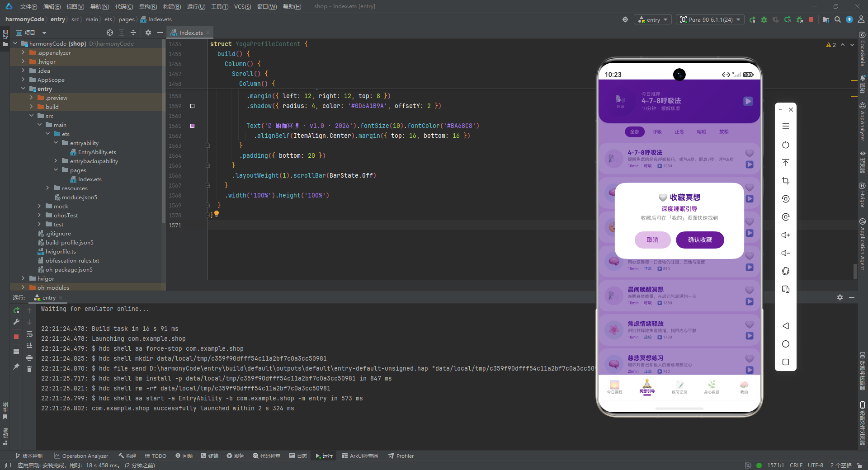Open the VCS(S) menu
868x470 pixels.
tap(242, 6)
